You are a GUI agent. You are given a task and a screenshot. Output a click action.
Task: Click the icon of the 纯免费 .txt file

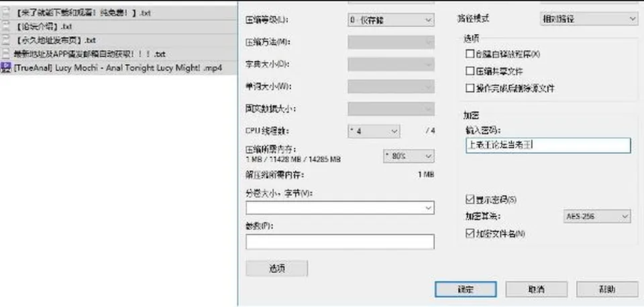point(6,13)
